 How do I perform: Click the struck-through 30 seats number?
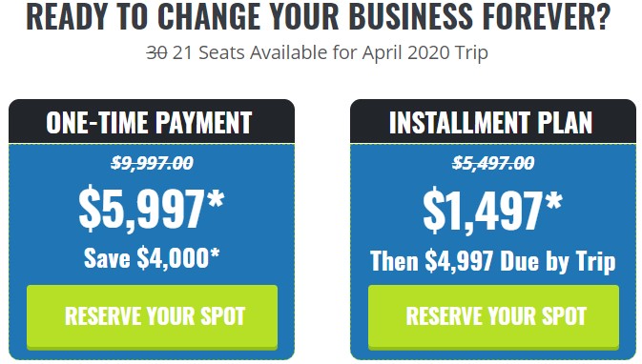pos(156,52)
